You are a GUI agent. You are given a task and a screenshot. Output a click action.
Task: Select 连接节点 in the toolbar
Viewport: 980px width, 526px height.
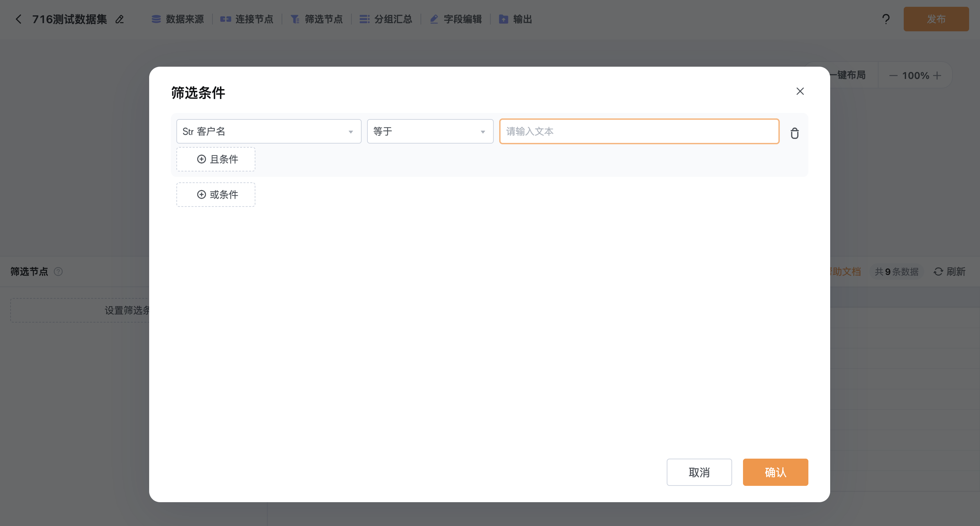pos(247,19)
